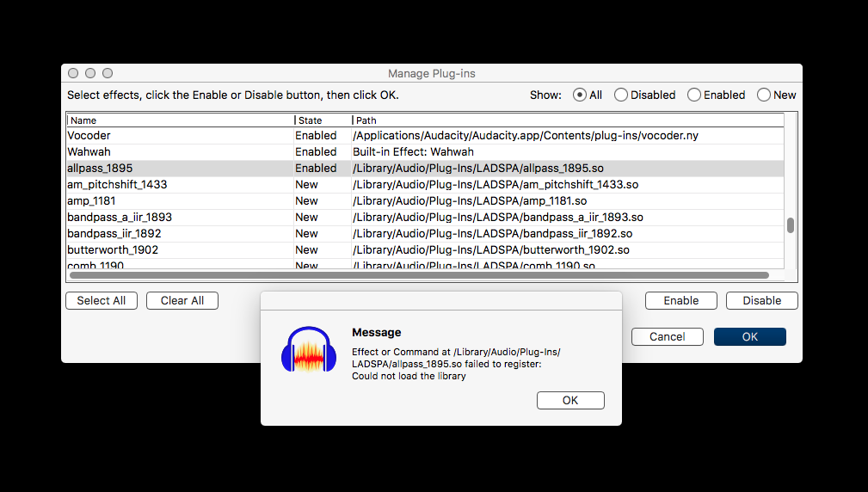
Task: Select the Disabled radio button
Action: click(x=620, y=95)
